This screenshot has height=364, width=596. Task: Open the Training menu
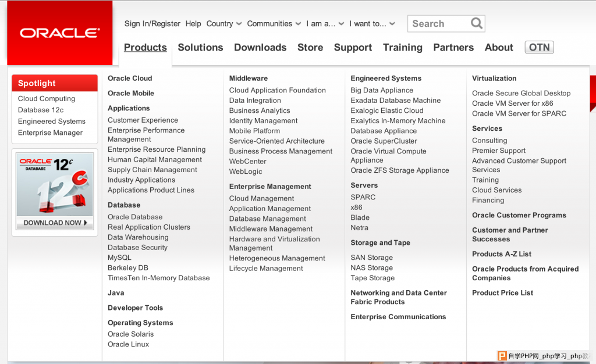403,48
